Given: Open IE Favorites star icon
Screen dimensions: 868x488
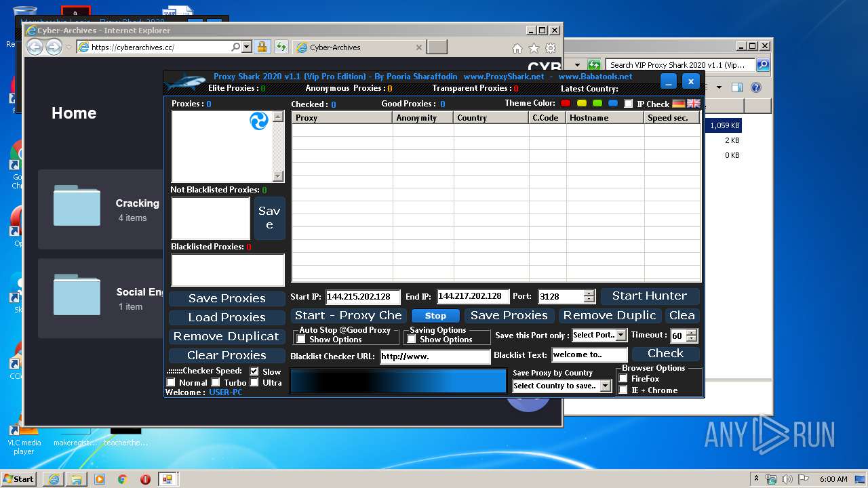Looking at the screenshot, I should [x=534, y=48].
